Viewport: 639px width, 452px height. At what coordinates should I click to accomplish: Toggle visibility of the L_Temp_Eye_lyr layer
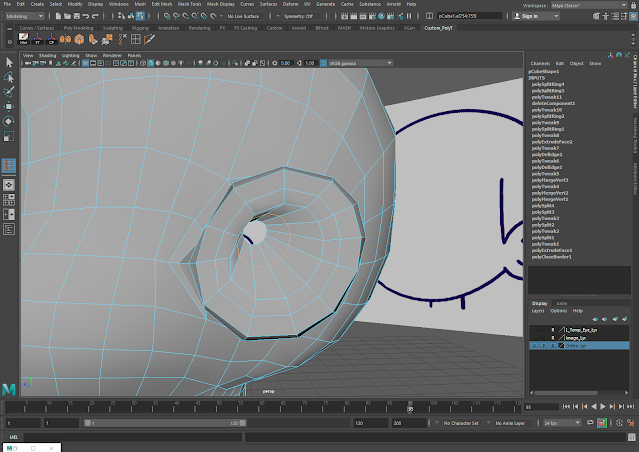tap(534, 328)
